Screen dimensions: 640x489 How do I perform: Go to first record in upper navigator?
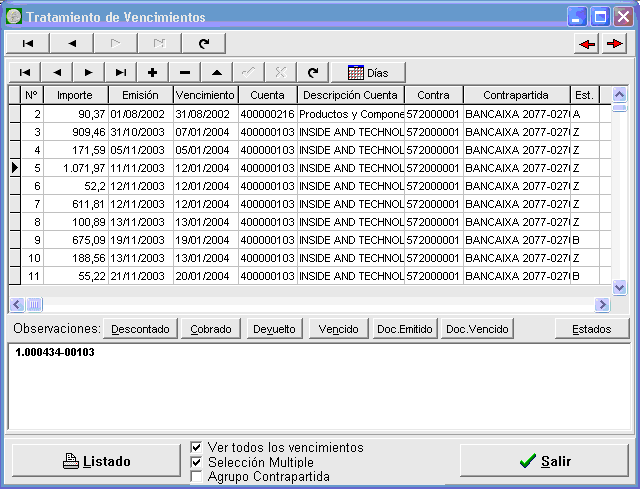28,43
